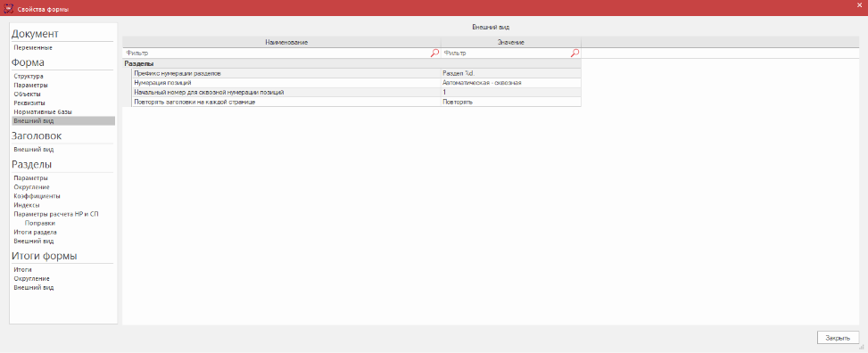Open Нумерация позиций value dropdown
Screen dimensions: 868x353
(x=511, y=82)
